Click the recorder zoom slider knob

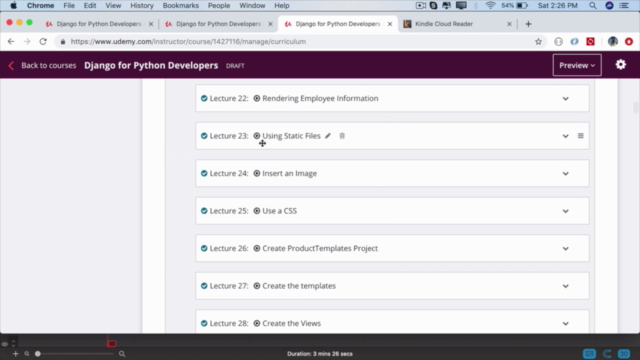click(x=38, y=354)
